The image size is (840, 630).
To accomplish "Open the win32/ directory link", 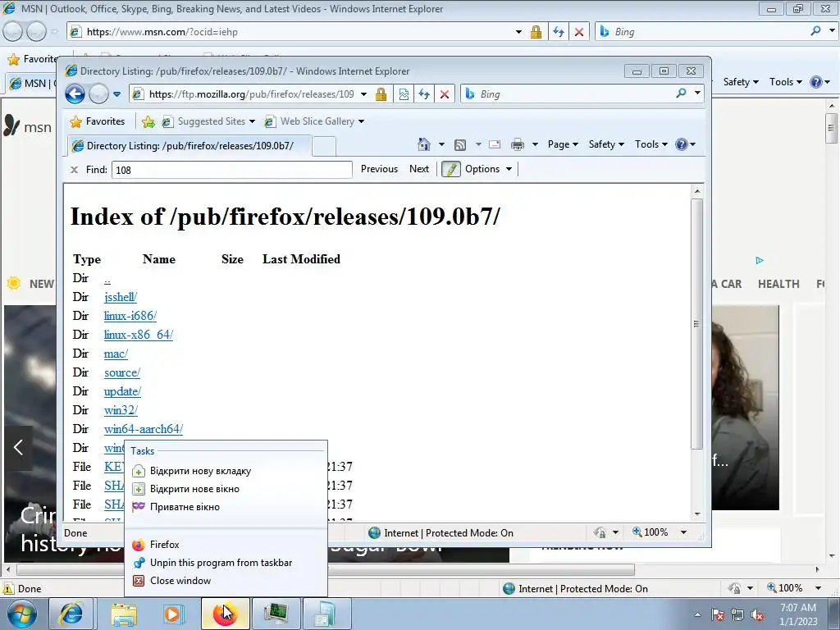I will tap(121, 410).
